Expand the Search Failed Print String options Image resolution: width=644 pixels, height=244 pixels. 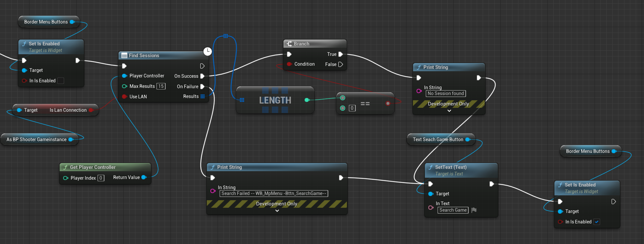(x=277, y=211)
